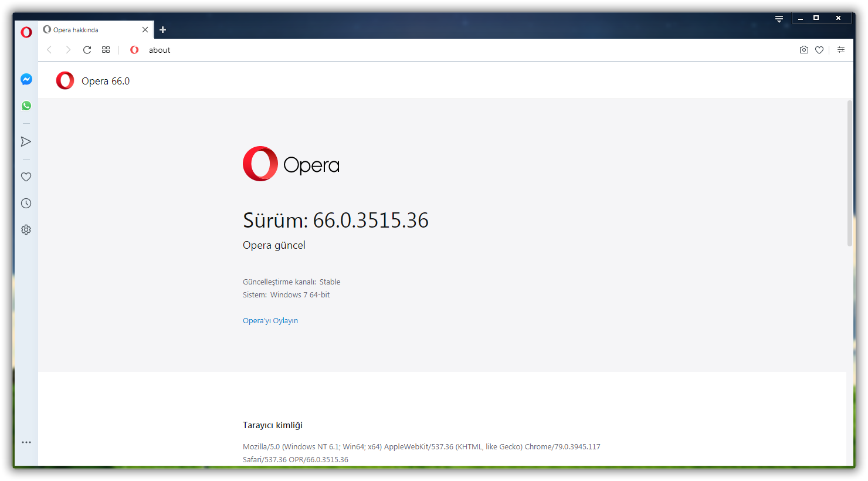Viewport: 868px width, 481px height.
Task: Click the Mozilla/5.0 user agent string
Action: click(422, 453)
